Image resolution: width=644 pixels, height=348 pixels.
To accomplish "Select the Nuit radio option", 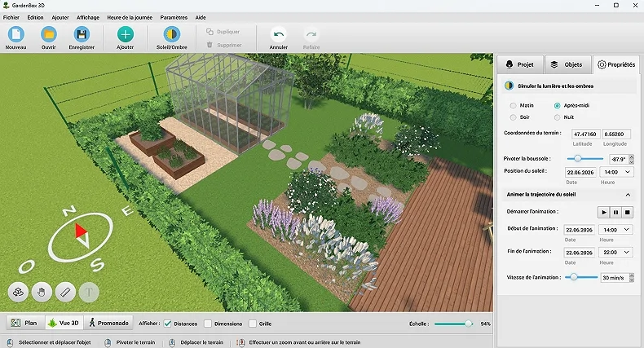I will [x=557, y=117].
